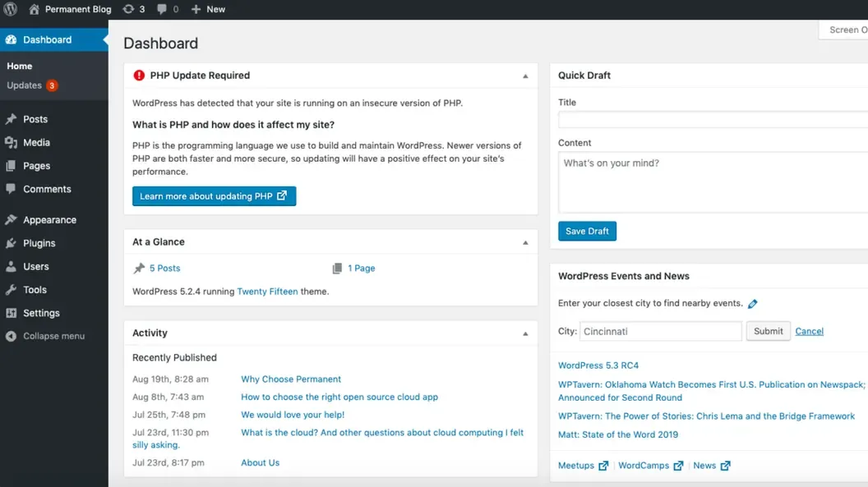Viewport: 868px width, 487px height.
Task: Click the Comments bubble icon in sidebar
Action: coord(11,189)
